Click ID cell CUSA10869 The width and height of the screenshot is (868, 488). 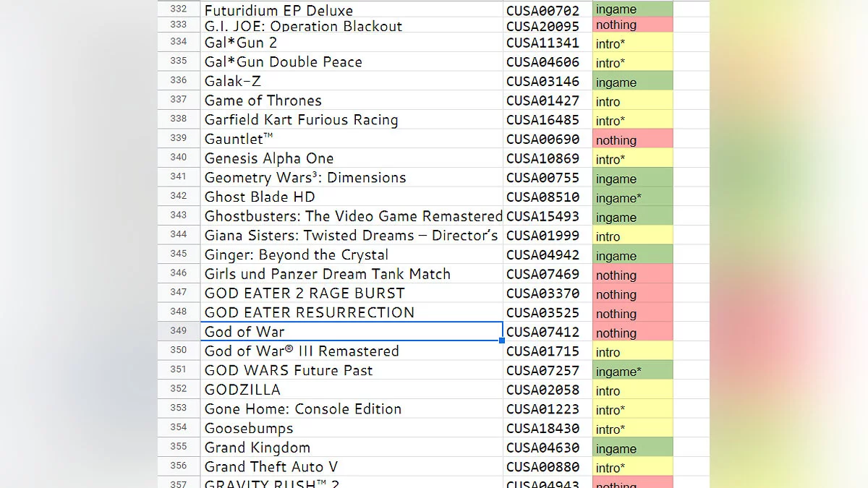coord(548,158)
